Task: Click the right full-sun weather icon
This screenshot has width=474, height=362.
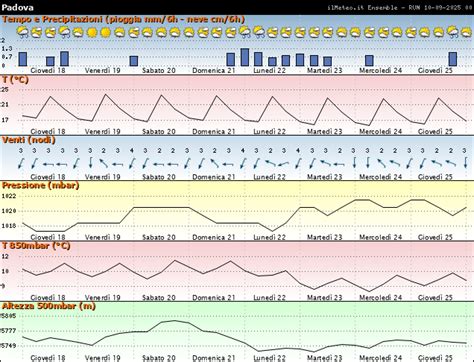Action: tap(106, 32)
